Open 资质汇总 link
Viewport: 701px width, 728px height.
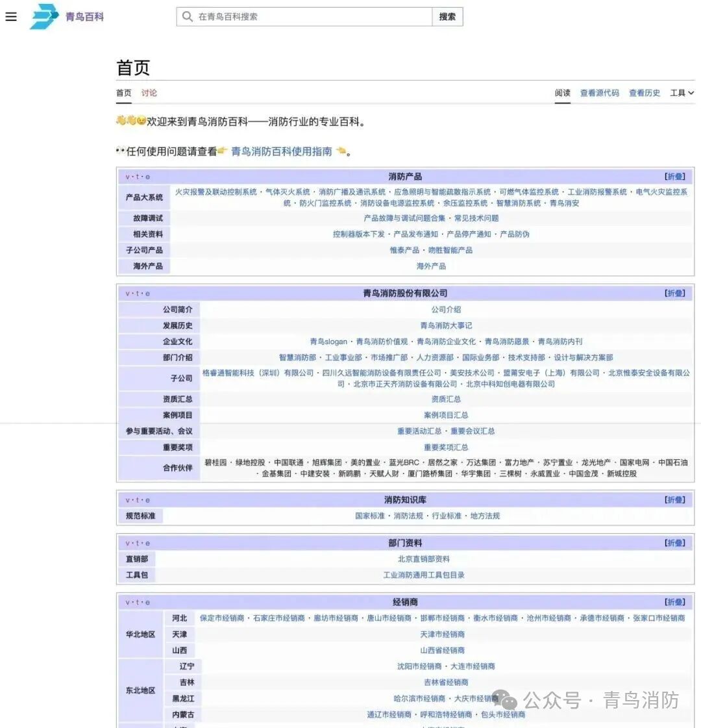[446, 399]
